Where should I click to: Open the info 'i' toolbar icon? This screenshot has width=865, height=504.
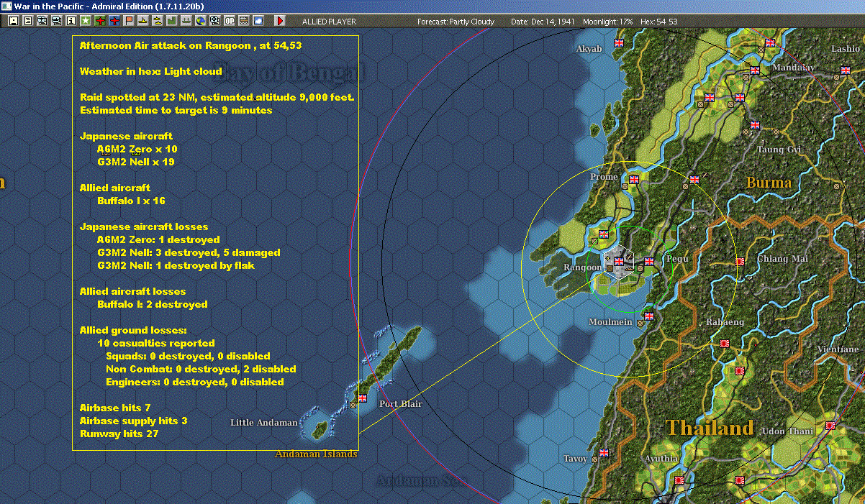(x=71, y=21)
